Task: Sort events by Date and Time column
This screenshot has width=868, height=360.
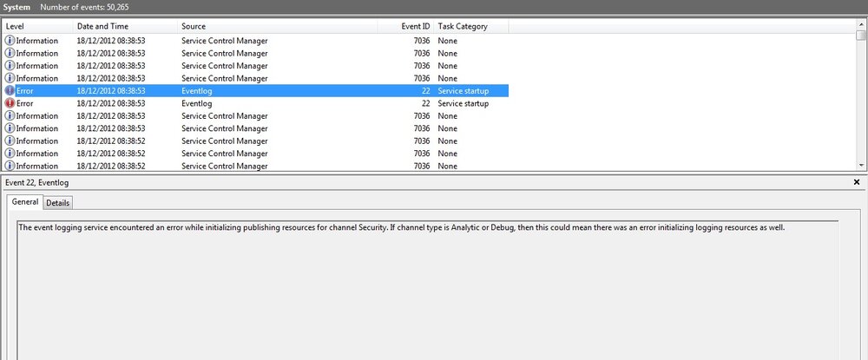Action: [125, 27]
